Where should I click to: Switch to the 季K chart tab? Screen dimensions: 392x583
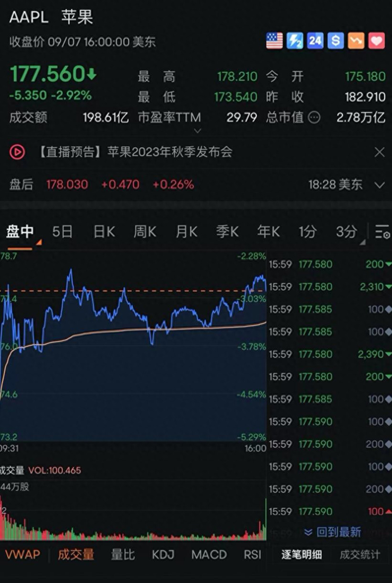pos(227,232)
